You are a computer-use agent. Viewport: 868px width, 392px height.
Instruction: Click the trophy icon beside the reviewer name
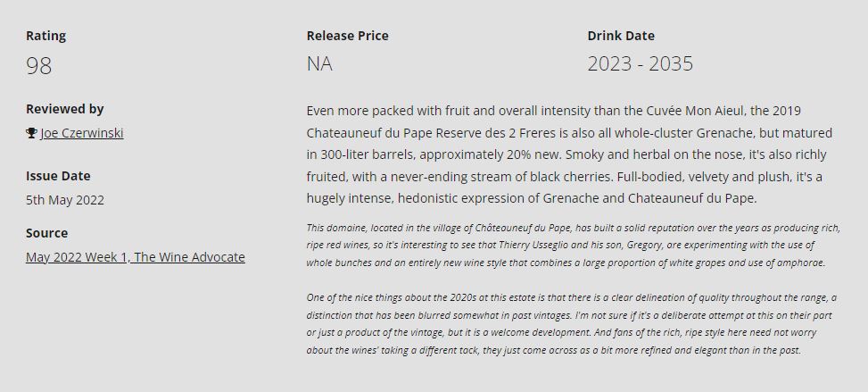pos(32,133)
